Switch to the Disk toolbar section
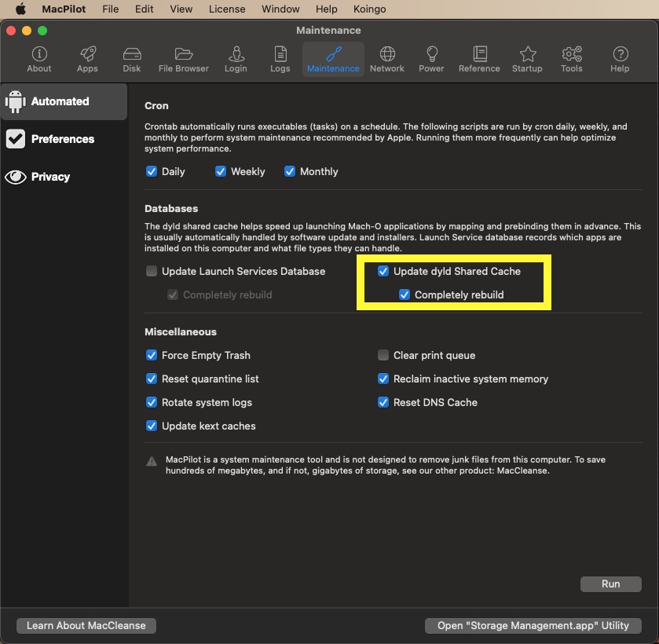The width and height of the screenshot is (659, 644). pyautogui.click(x=131, y=59)
